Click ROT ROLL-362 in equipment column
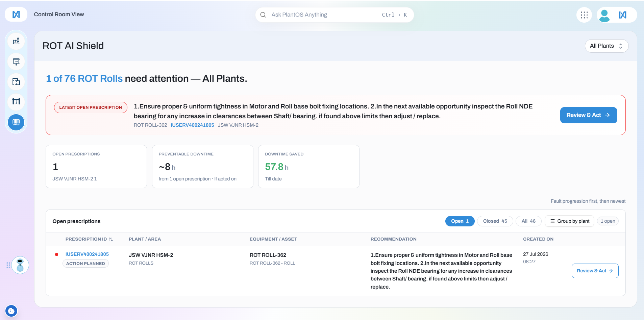 [x=268, y=255]
